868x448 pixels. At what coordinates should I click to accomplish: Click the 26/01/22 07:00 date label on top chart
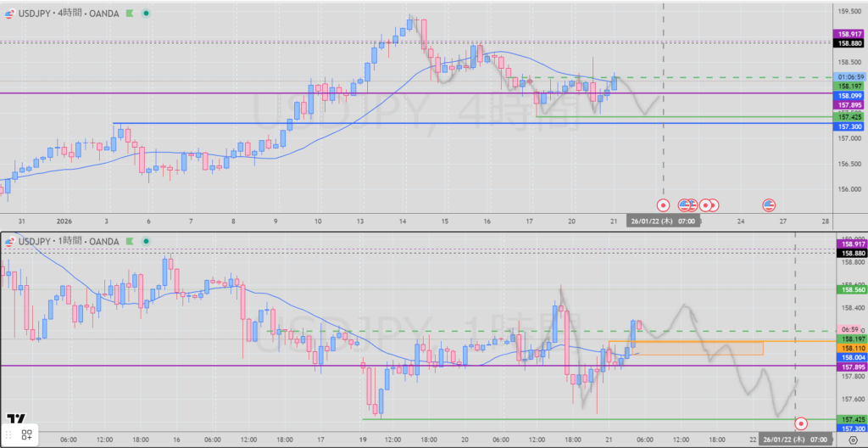pyautogui.click(x=663, y=221)
